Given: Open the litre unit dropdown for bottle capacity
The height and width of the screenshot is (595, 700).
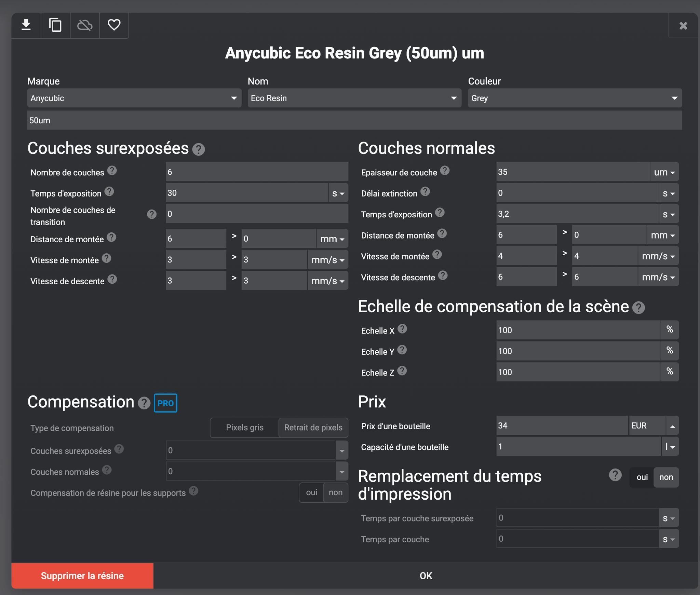Looking at the screenshot, I should [x=670, y=446].
